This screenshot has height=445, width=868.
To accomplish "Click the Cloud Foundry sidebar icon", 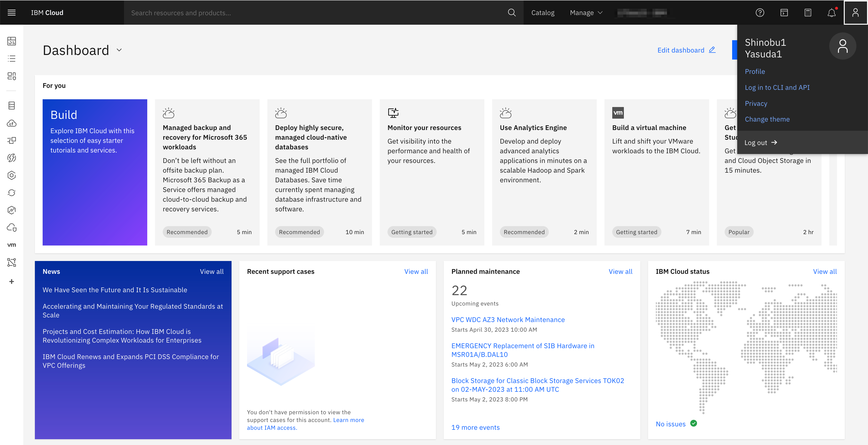I will pos(11,123).
